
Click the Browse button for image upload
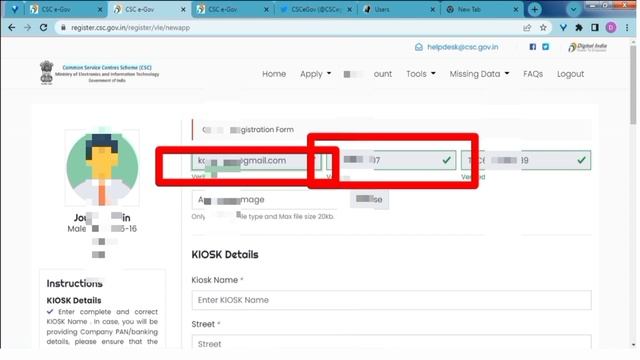[x=369, y=200]
